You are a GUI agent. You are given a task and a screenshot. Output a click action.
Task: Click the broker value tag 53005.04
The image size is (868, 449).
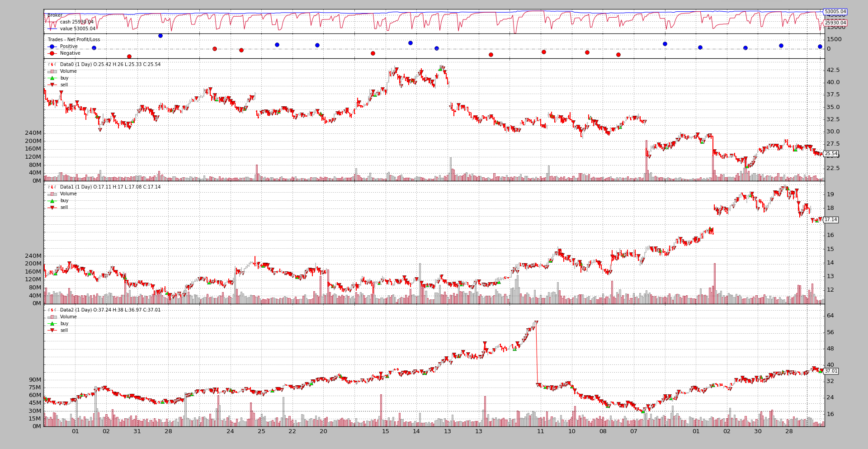[835, 12]
